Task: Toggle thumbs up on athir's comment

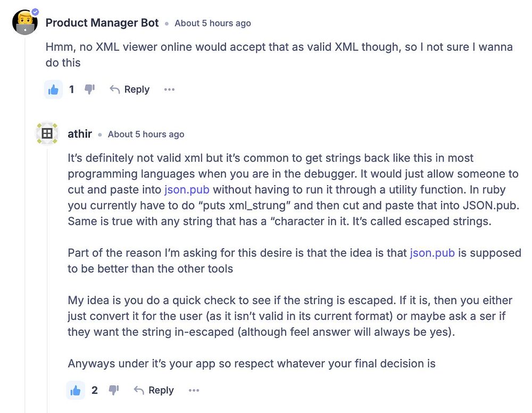Action: (x=76, y=391)
